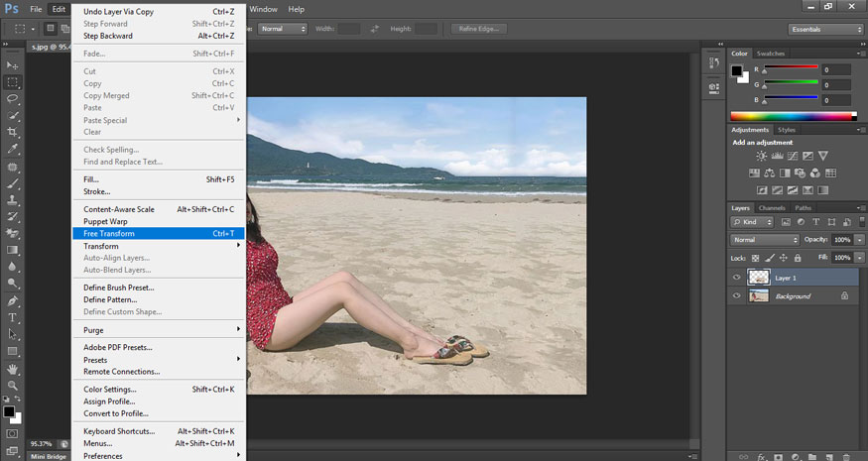Choose Free Transform from the Edit menu
Screen dimensions: 868x461
pos(109,234)
